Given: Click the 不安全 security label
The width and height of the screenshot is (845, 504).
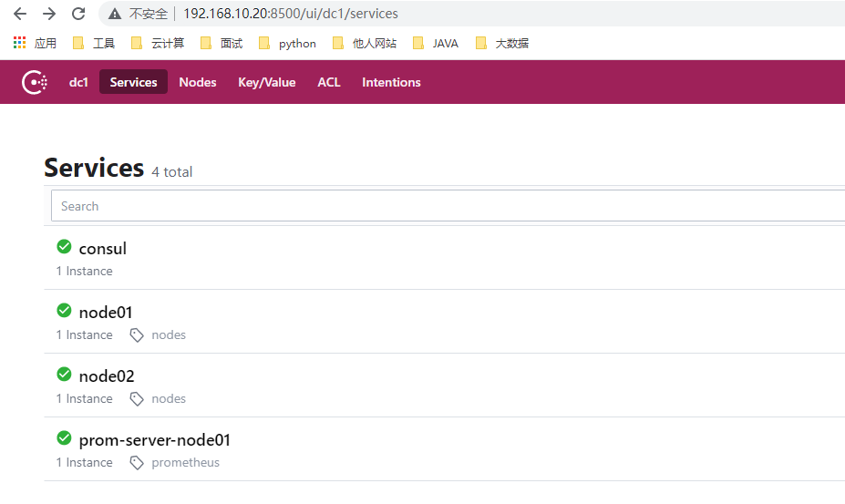Looking at the screenshot, I should coord(149,14).
